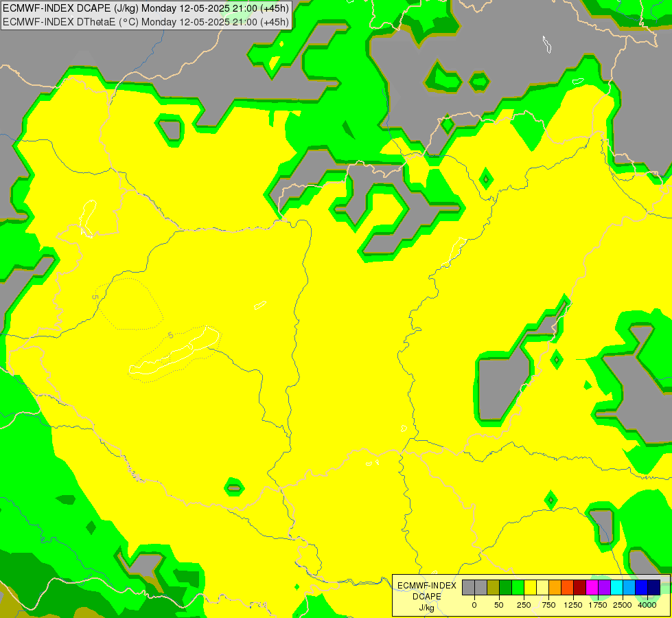The width and height of the screenshot is (672, 618).
Task: Select the cyan legend swatch
Action: [616, 588]
